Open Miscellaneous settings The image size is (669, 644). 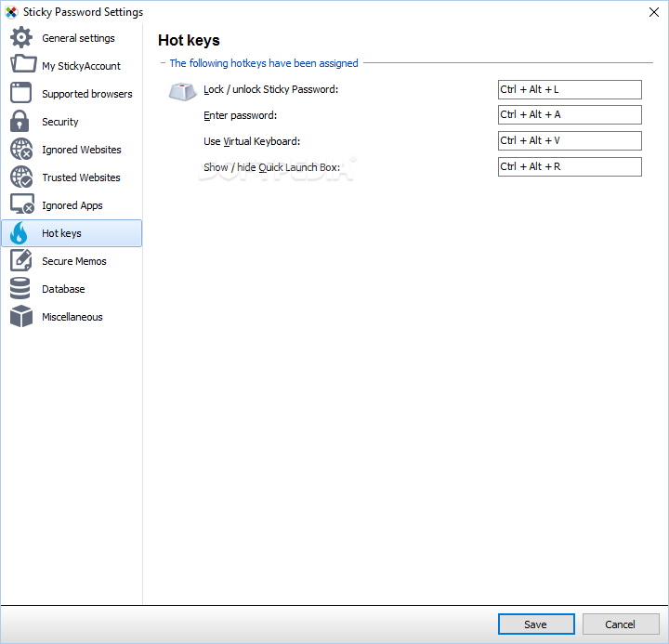(x=72, y=317)
